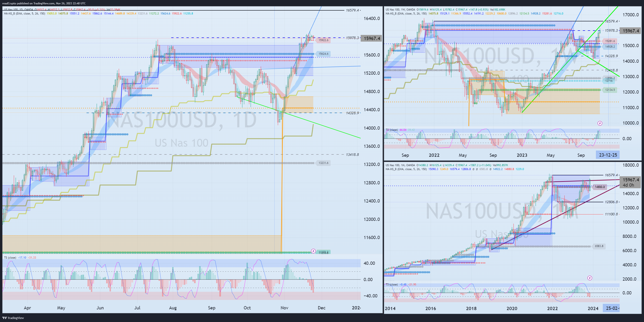This screenshot has height=322, width=644.
Task: Click the 12806.8 level label on monthly chart
Action: coord(611,202)
